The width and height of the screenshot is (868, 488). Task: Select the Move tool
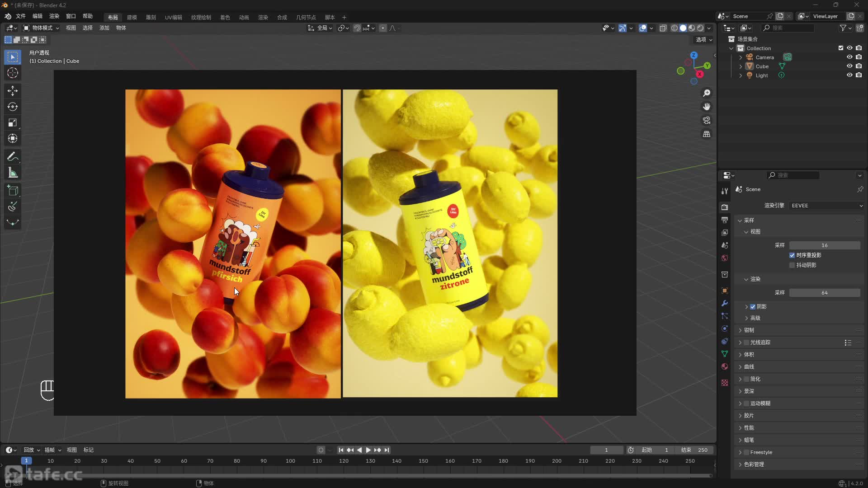pos(13,91)
